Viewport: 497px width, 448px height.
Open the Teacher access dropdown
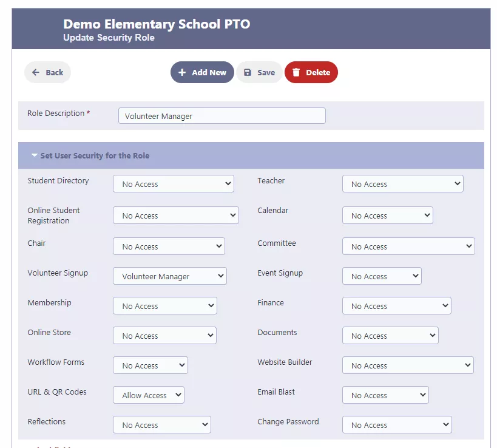click(402, 183)
